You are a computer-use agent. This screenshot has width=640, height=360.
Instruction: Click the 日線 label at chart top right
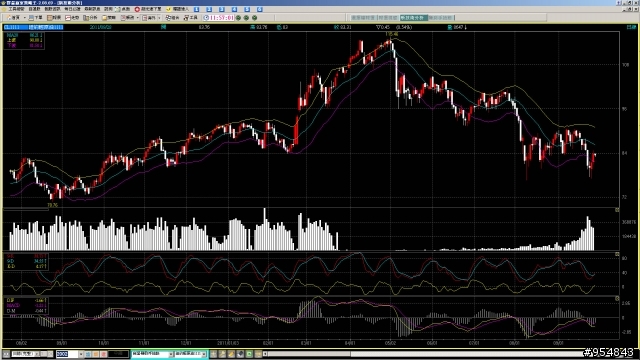[631, 27]
